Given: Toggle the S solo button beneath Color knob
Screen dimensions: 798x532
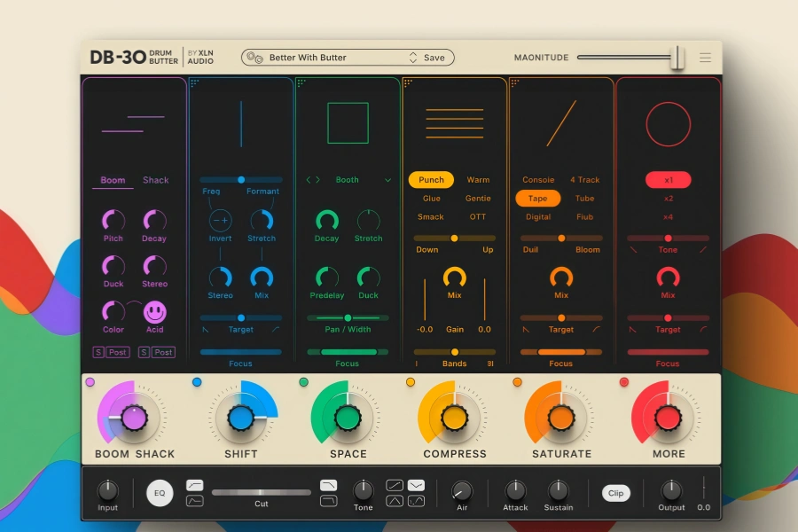Looking at the screenshot, I should pos(98,352).
